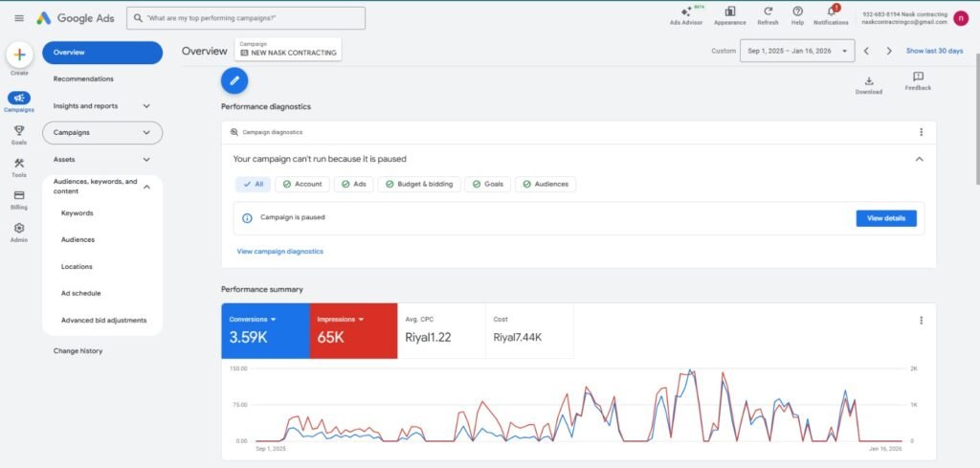This screenshot has height=468, width=980.
Task: Click the View details button
Action: coord(885,218)
